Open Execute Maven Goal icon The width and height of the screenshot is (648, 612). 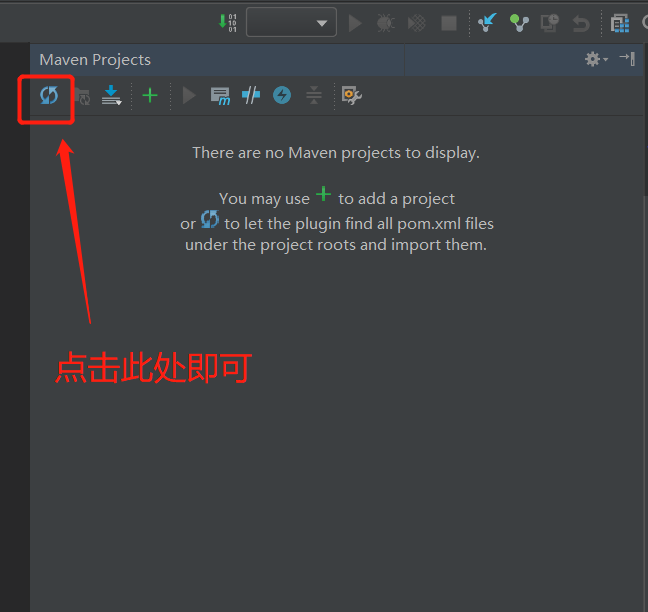coord(220,96)
